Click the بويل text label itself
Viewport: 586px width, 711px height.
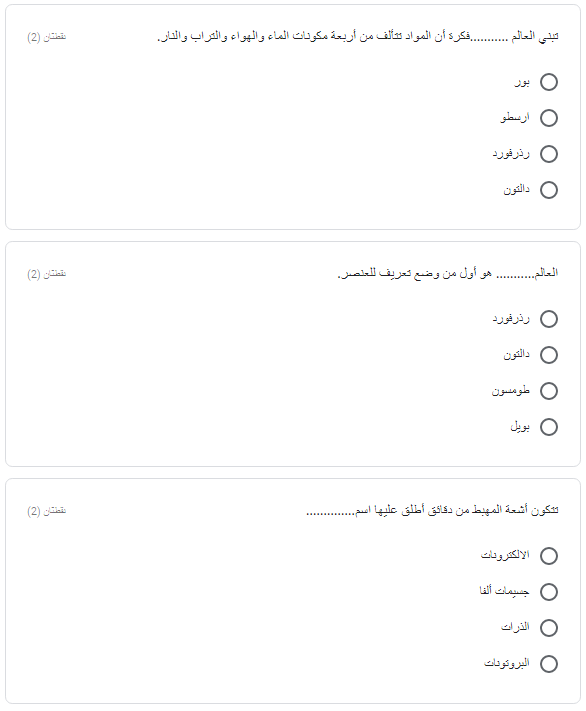coord(520,427)
